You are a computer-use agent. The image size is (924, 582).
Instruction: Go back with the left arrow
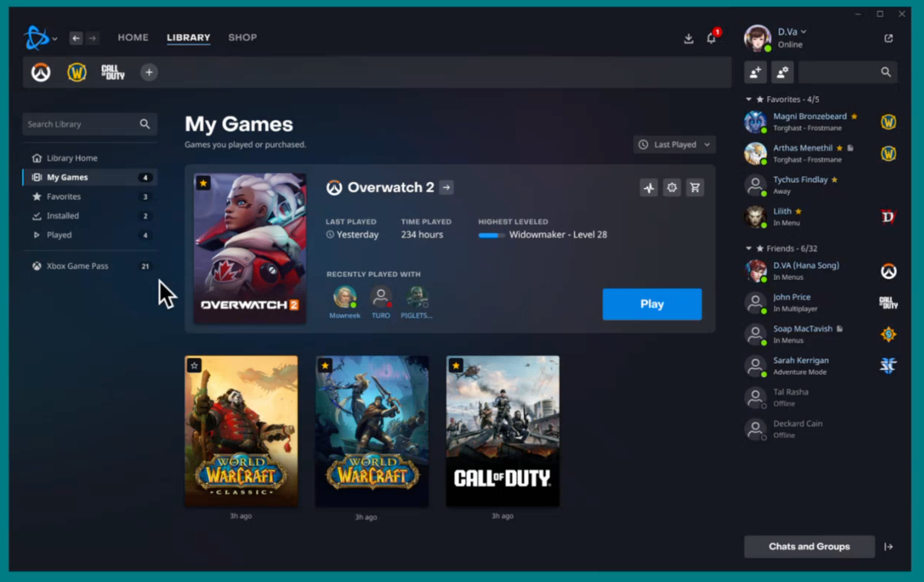(75, 38)
